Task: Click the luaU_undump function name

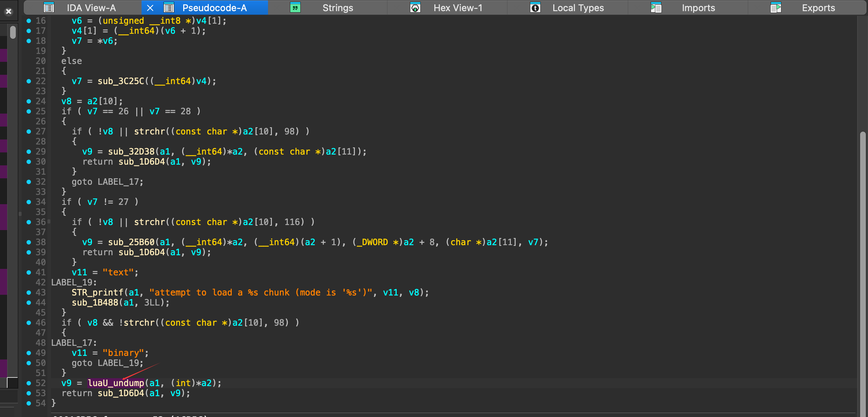Action: click(116, 383)
